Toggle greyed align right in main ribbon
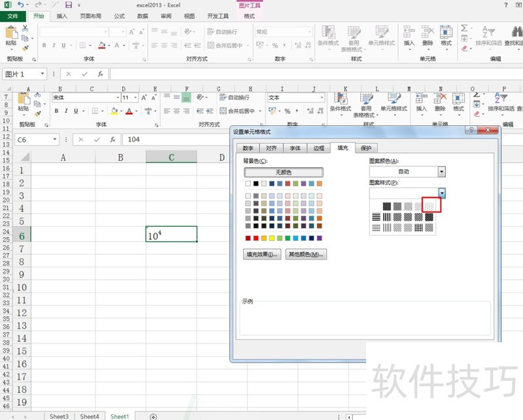The height and width of the screenshot is (420, 523). (174, 45)
